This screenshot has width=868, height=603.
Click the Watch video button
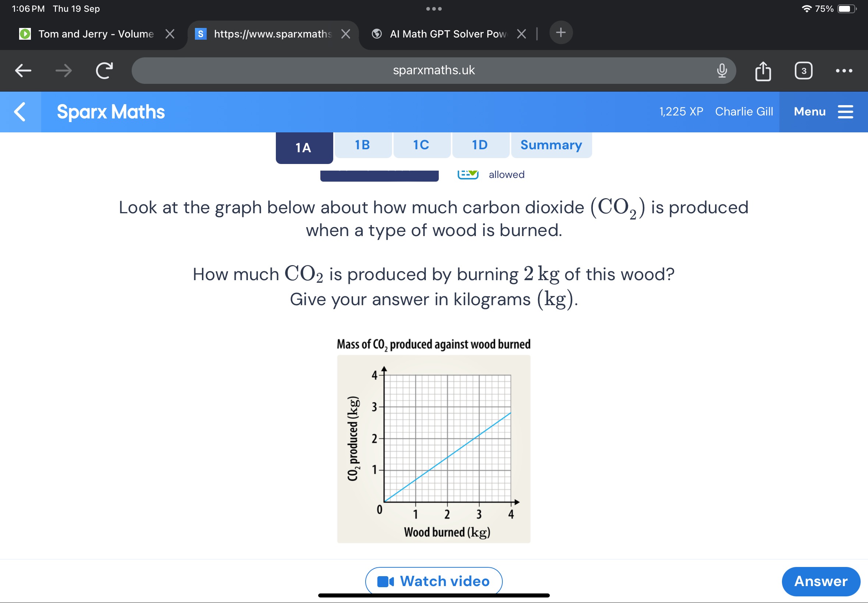click(x=433, y=581)
